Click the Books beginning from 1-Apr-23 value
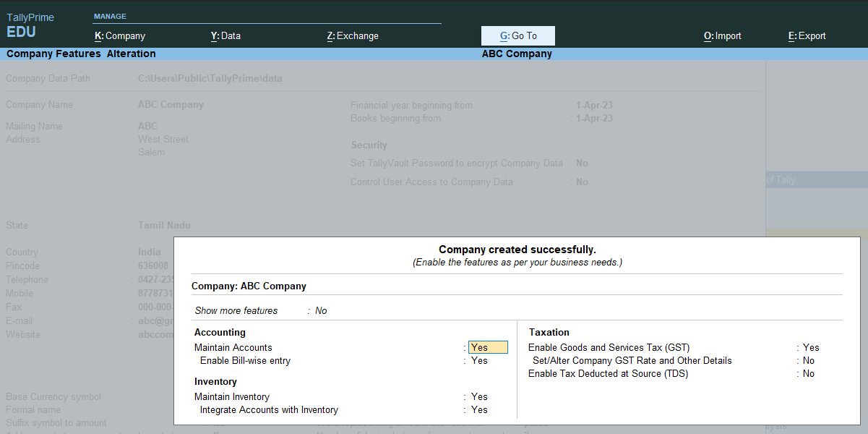 tap(594, 118)
